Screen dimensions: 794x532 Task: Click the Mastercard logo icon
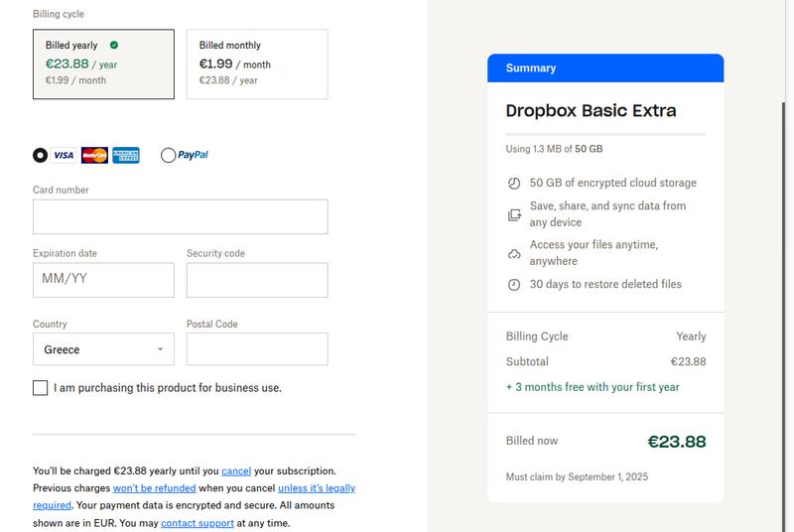point(94,155)
